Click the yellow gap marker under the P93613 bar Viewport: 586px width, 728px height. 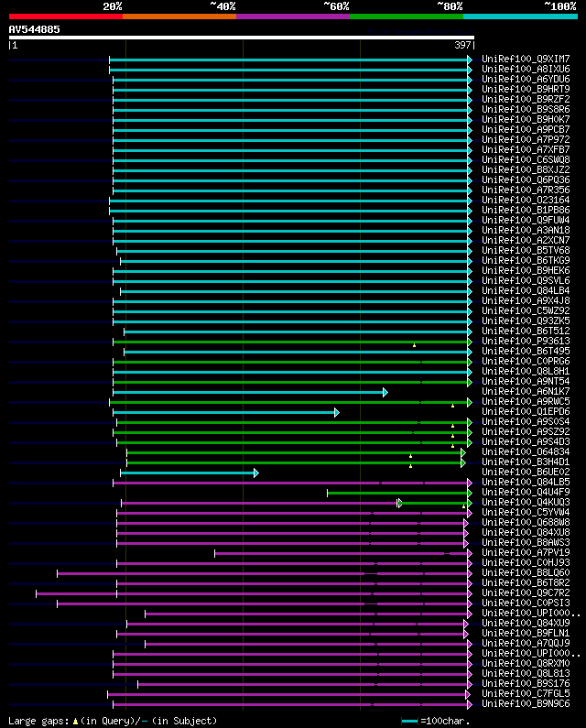pyautogui.click(x=414, y=345)
